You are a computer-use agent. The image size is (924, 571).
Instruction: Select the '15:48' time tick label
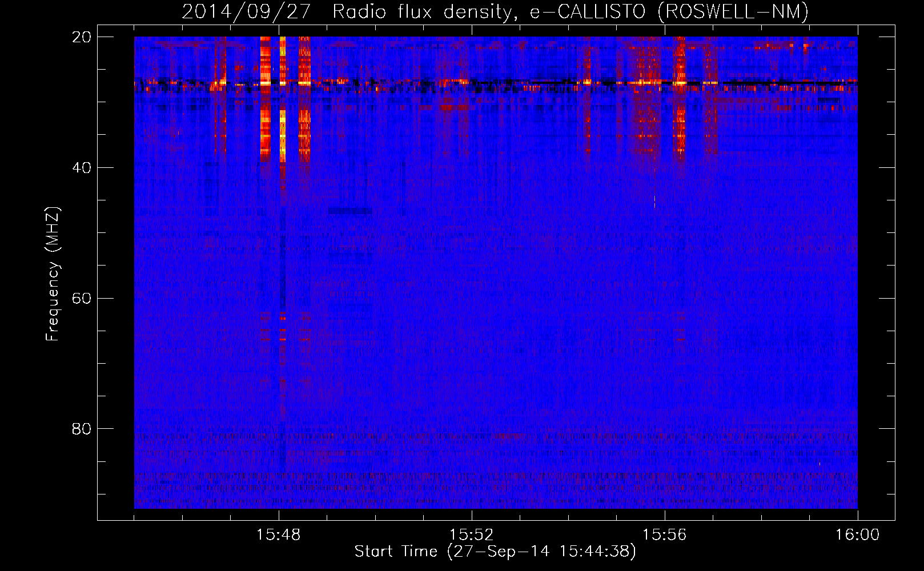pyautogui.click(x=279, y=535)
